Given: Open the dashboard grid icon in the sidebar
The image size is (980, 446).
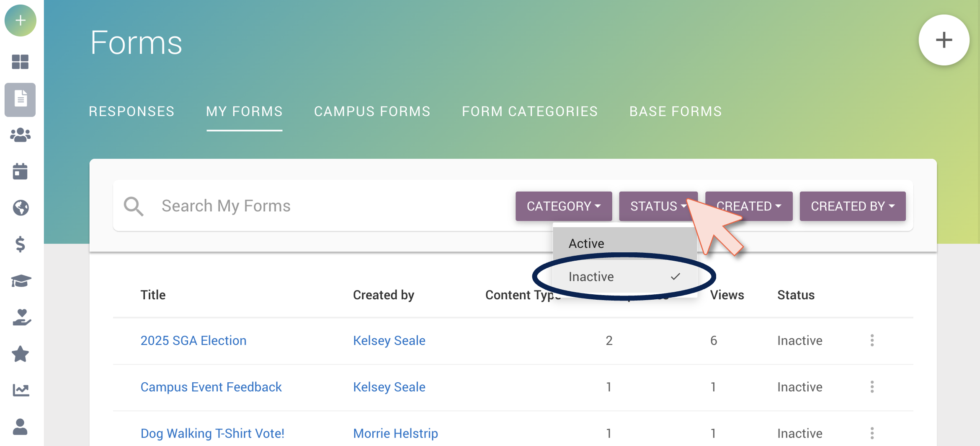Looking at the screenshot, I should point(20,62).
